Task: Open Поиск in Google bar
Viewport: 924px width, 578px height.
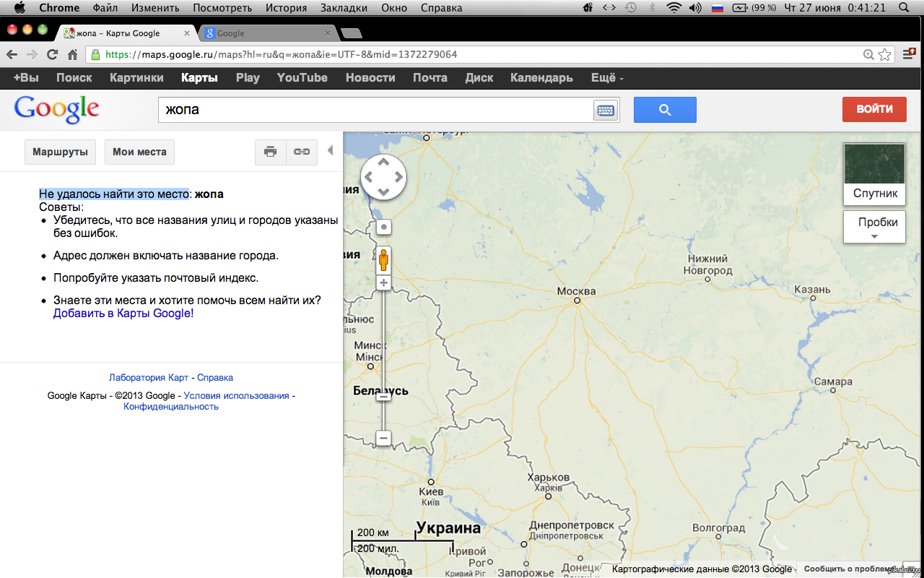Action: [x=74, y=78]
